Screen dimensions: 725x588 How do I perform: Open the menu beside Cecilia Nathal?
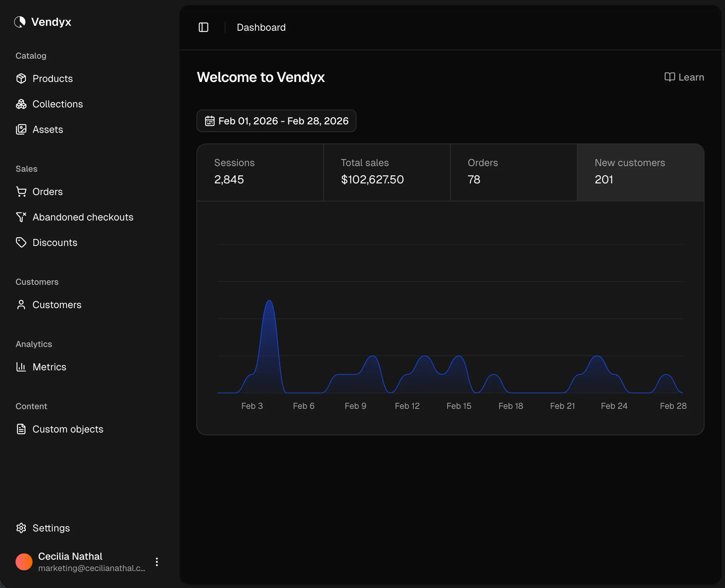click(157, 561)
